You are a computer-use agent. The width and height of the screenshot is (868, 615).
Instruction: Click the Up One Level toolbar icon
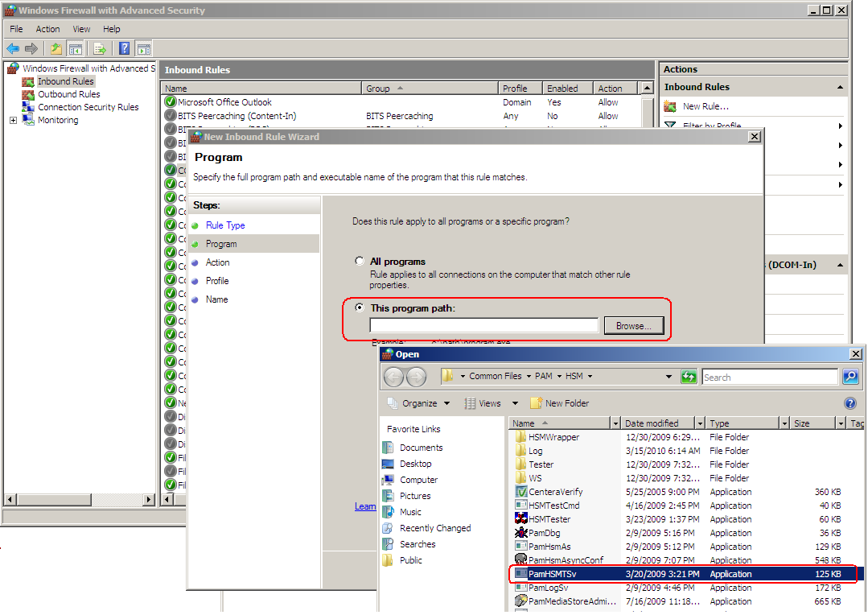(56, 49)
